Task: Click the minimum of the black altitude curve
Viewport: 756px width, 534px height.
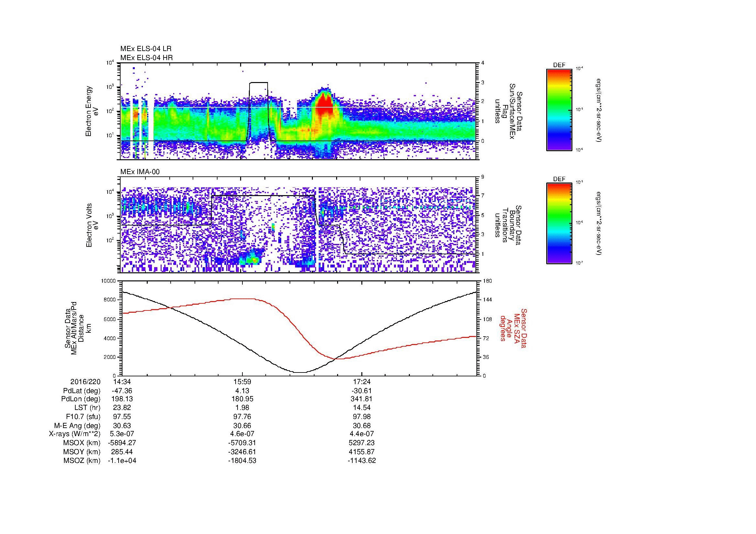Action: 300,372
